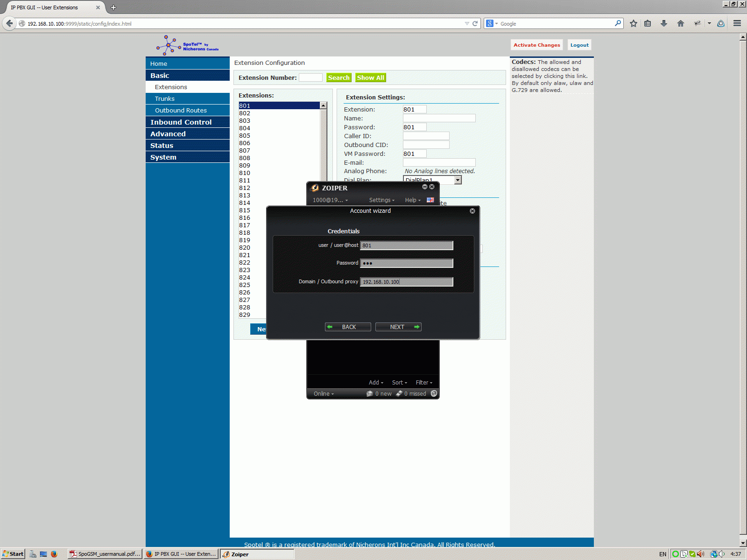
Task: Select extension 805 in the list
Action: coord(280,135)
